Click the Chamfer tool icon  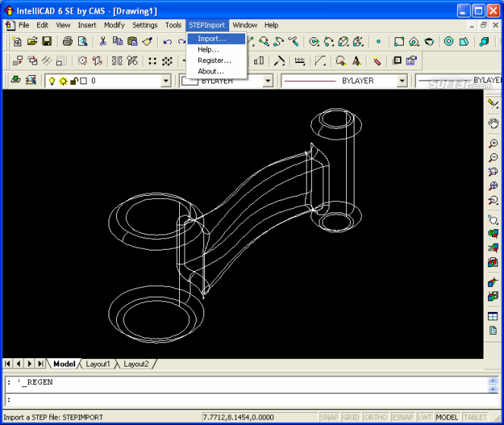click(x=320, y=61)
